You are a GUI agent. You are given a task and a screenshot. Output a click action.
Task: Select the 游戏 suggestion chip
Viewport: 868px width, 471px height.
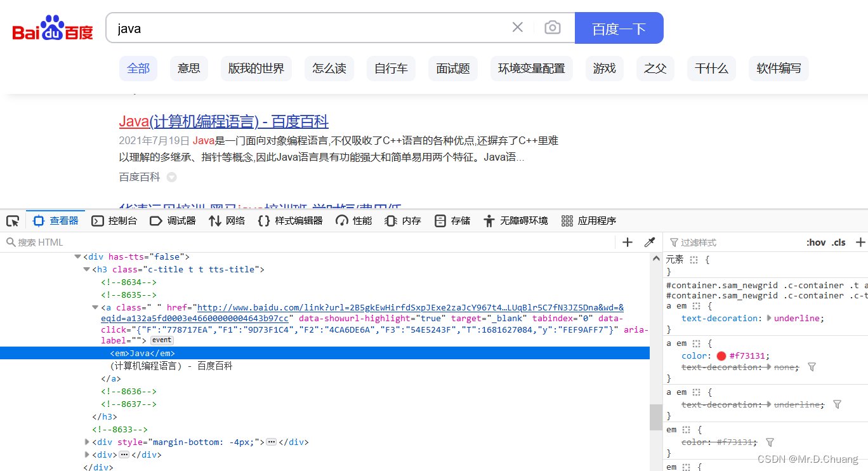click(x=605, y=69)
